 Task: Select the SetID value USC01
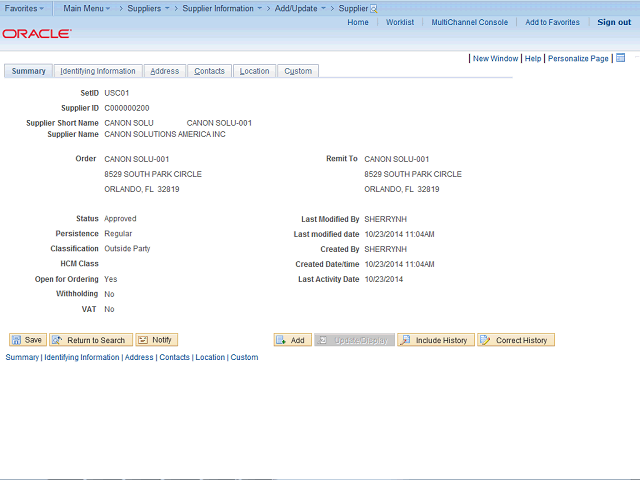tap(116, 93)
